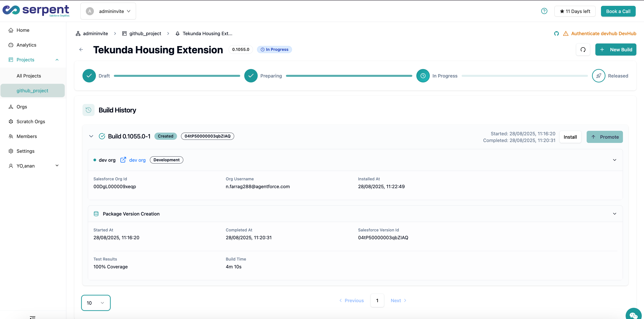The width and height of the screenshot is (644, 319).
Task: Collapse the dev org details panel
Action: pos(614,160)
